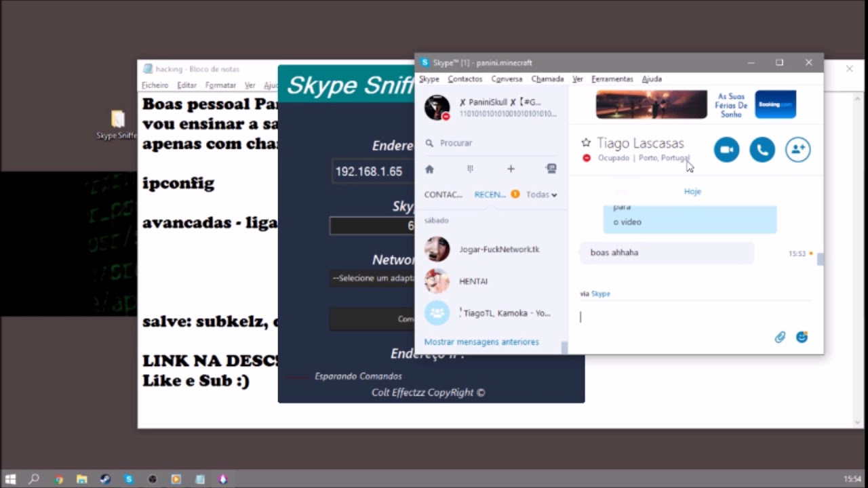
Task: Click the via Skype link
Action: click(x=601, y=294)
